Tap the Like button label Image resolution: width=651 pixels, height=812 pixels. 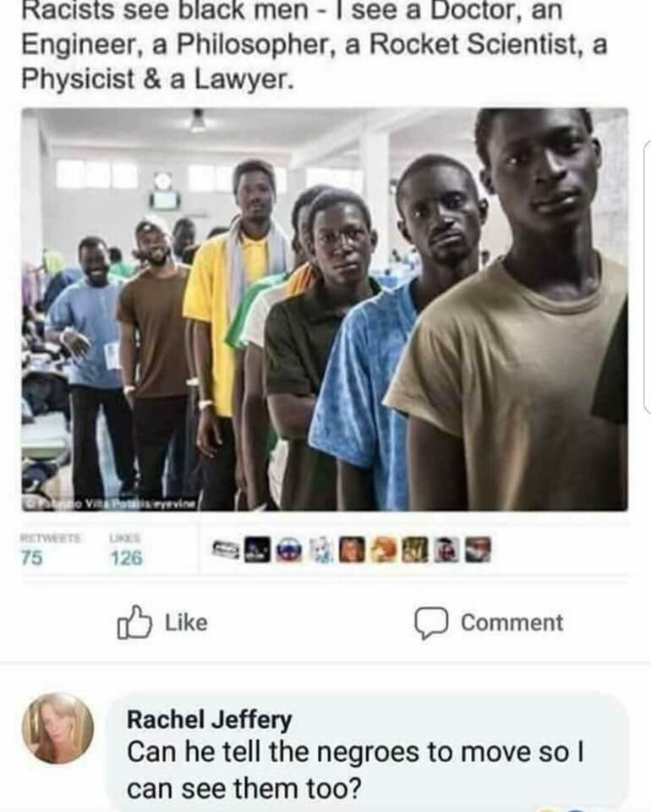[x=186, y=623]
